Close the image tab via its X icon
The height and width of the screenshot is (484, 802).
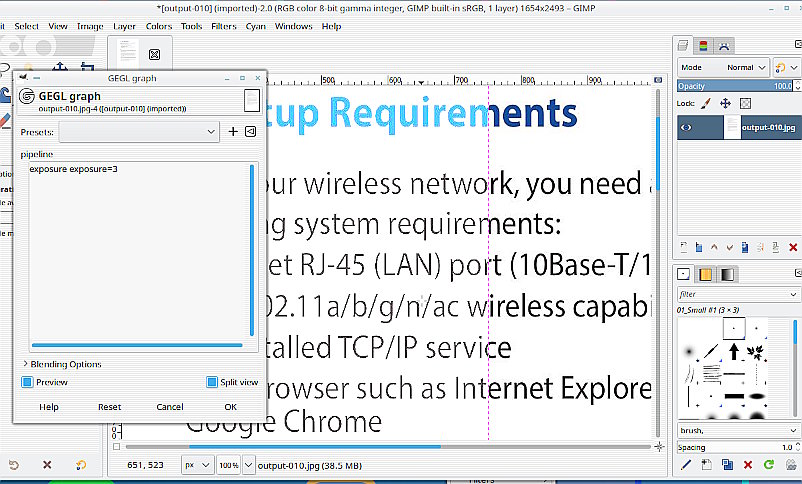click(x=154, y=54)
